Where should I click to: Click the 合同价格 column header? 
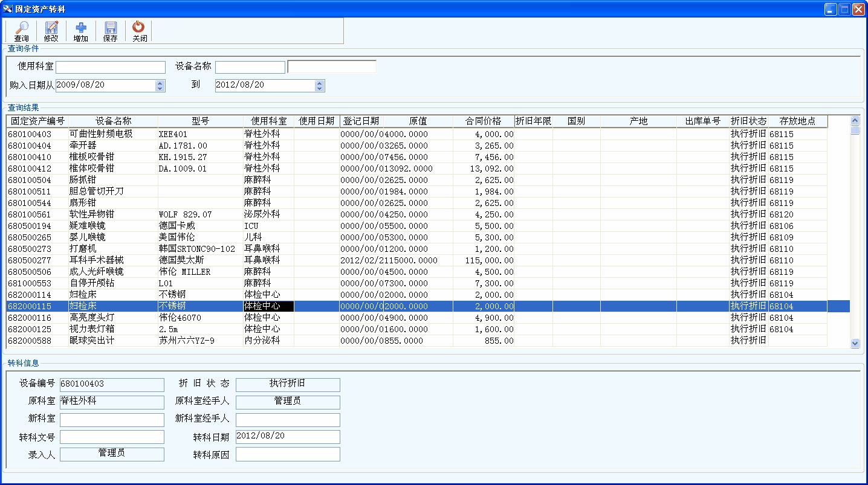pos(484,121)
